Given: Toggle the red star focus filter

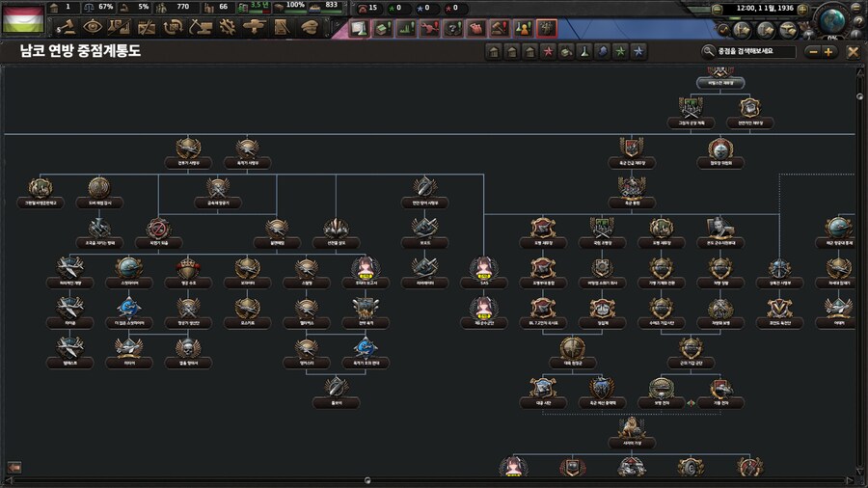Looking at the screenshot, I should coord(548,51).
